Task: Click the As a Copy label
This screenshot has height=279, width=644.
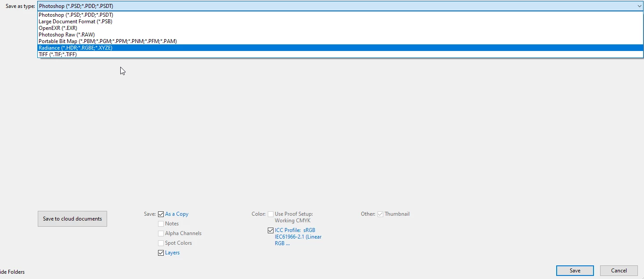Action: [x=177, y=214]
